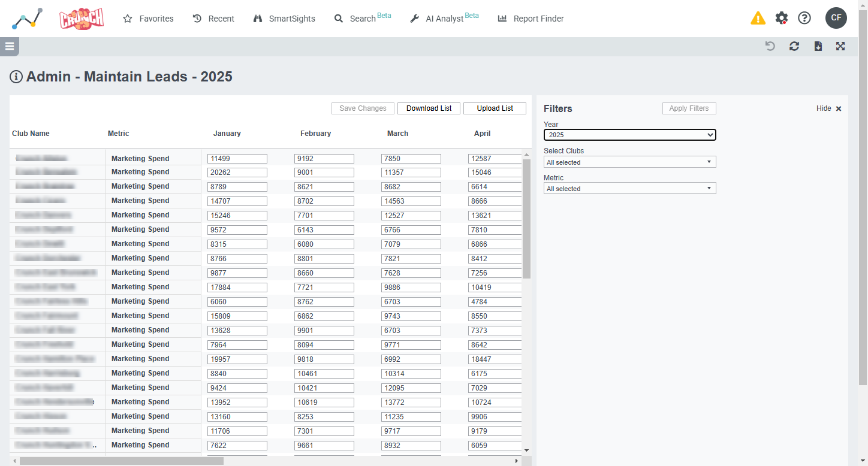Open the sidebar hamburger menu
This screenshot has height=466, width=868.
pos(9,46)
